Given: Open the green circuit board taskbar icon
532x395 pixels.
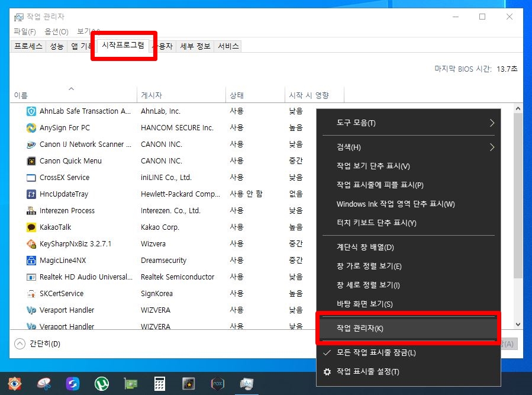Looking at the screenshot, I should click(131, 384).
